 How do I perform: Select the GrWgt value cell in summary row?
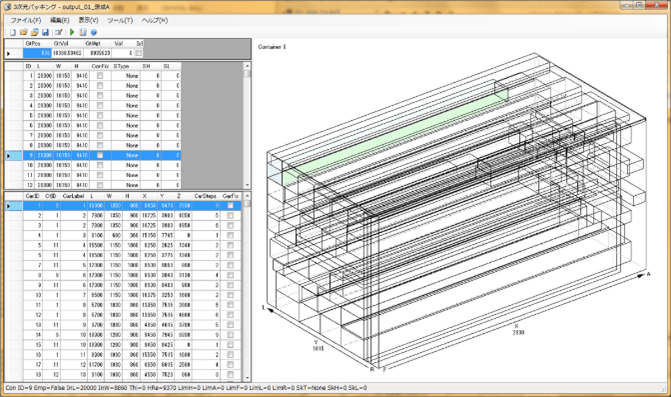click(x=97, y=53)
